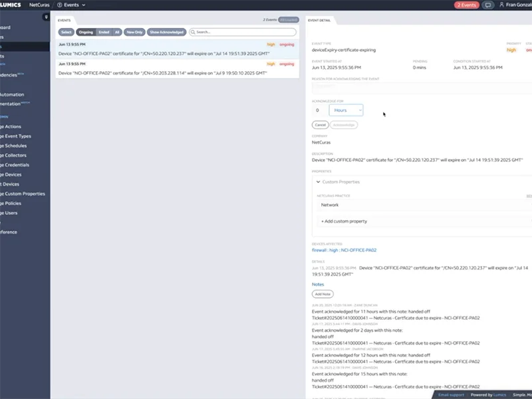Switch to the Event Detail tab
The height and width of the screenshot is (399, 532).
[319, 21]
